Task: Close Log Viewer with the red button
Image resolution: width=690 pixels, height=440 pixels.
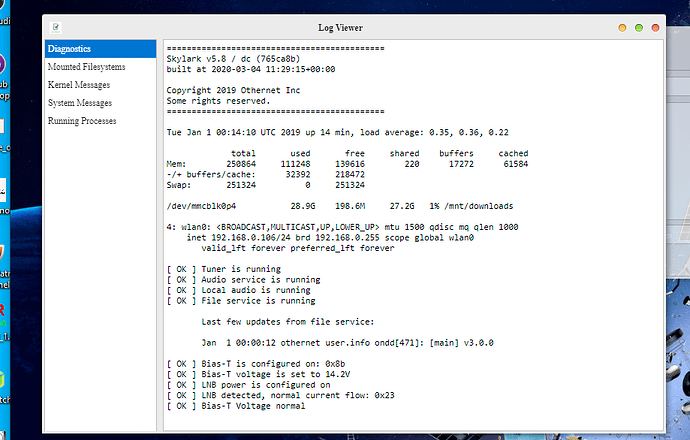Action: pos(655,27)
